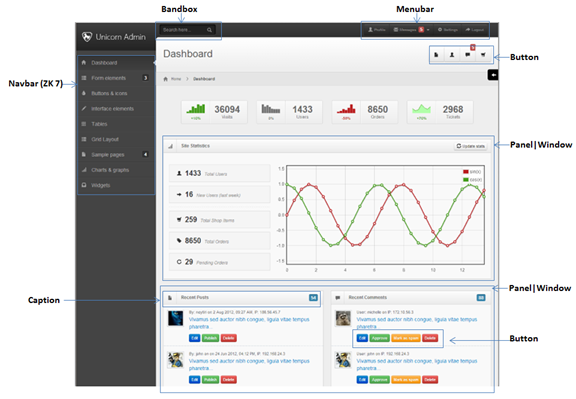Click the 2968 Tickets value
576x399 pixels.
tap(453, 109)
